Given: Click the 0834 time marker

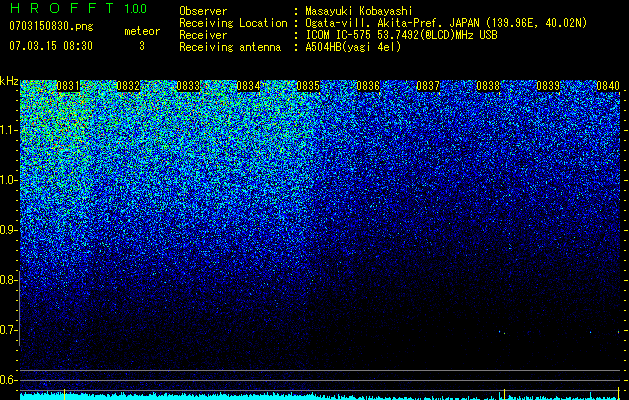Looking at the screenshot, I should (x=248, y=86).
